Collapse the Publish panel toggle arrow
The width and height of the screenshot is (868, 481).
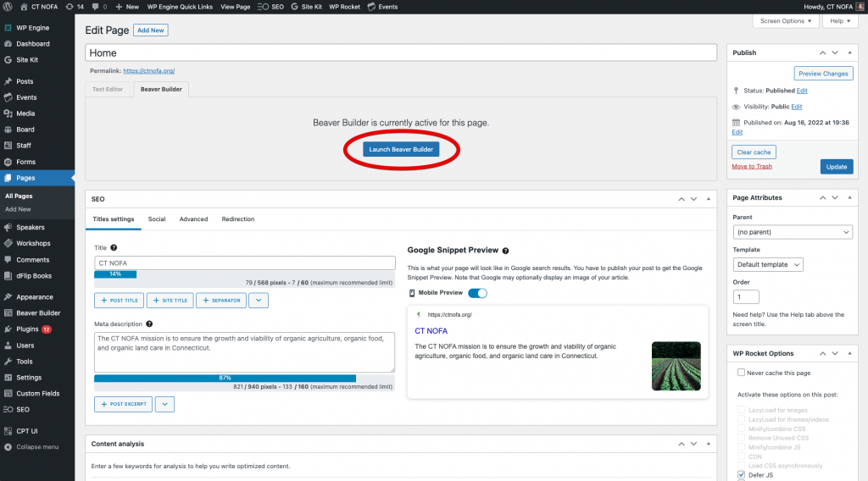pos(849,53)
